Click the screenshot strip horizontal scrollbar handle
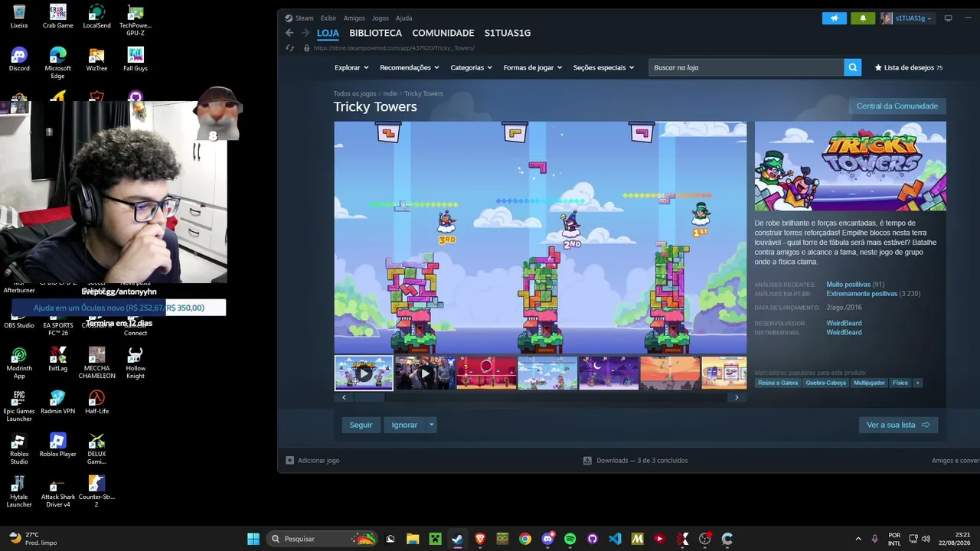 (x=369, y=397)
